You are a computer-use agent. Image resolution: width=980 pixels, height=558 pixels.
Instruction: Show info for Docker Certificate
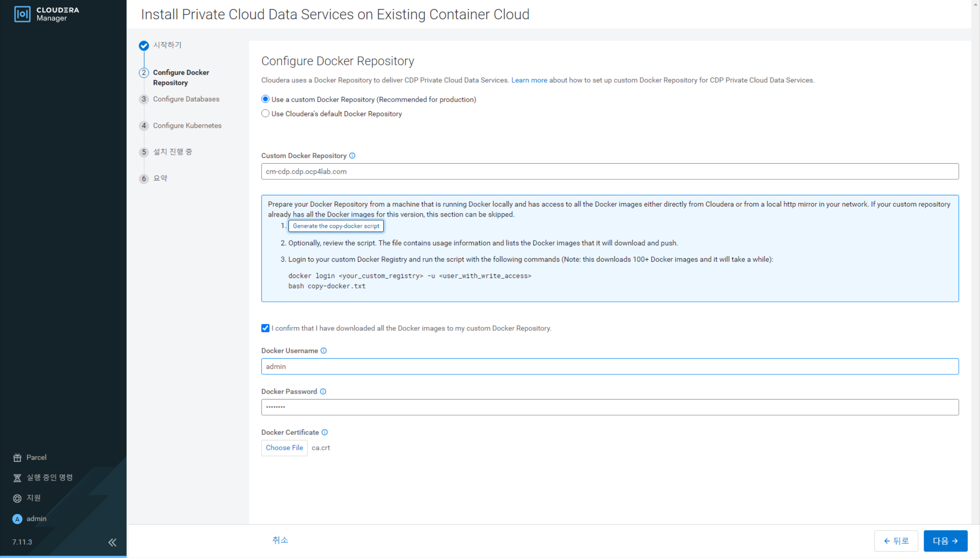click(x=325, y=432)
